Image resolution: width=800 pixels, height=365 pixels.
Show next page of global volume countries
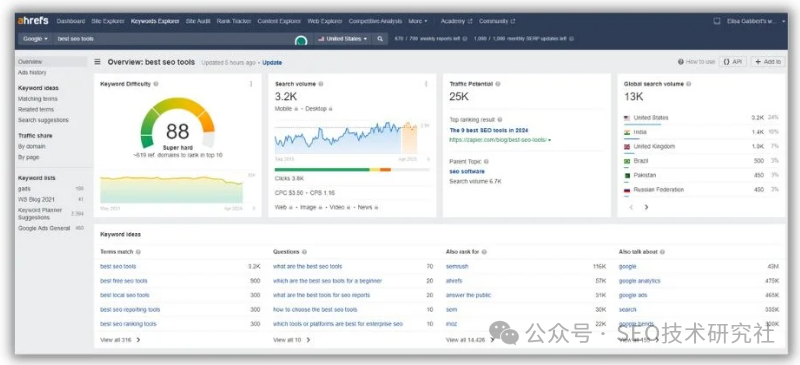[x=646, y=207]
